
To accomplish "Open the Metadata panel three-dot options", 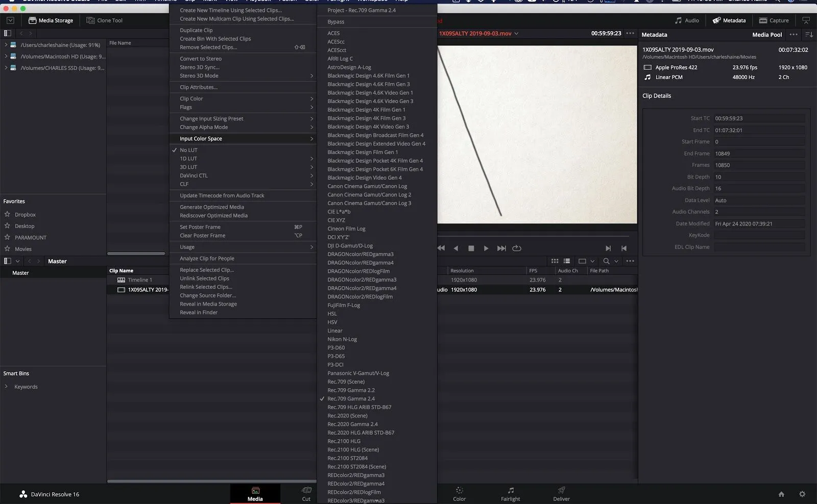I will coord(793,35).
